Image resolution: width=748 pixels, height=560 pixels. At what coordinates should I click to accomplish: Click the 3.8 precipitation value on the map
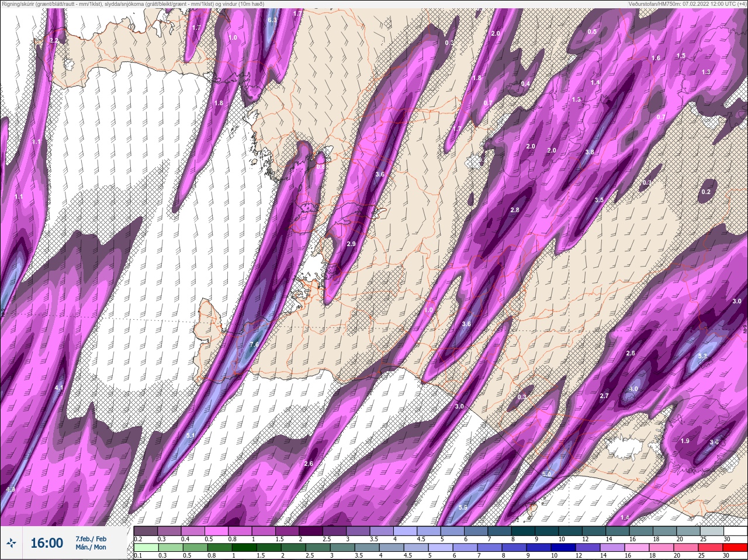[x=590, y=152]
